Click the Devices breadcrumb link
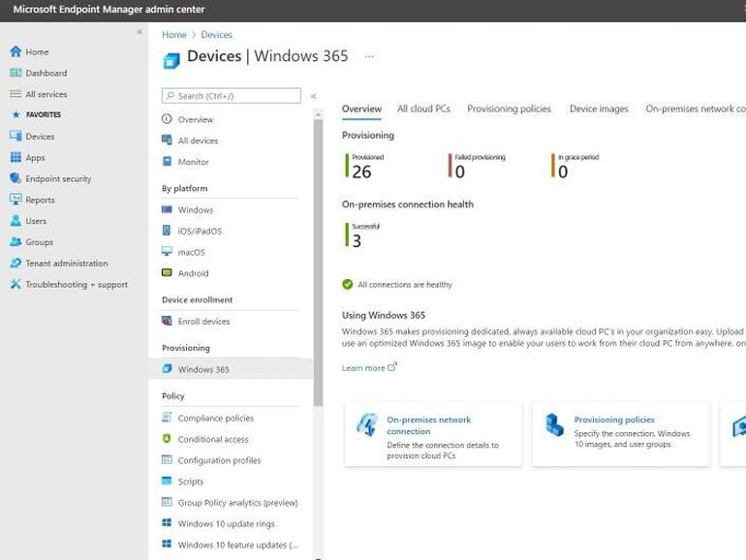This screenshot has width=746, height=560. tap(216, 34)
